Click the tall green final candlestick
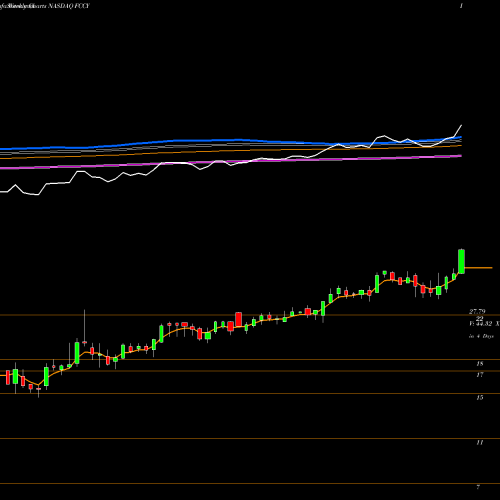Screen dimensions: 500x500 click(x=461, y=261)
